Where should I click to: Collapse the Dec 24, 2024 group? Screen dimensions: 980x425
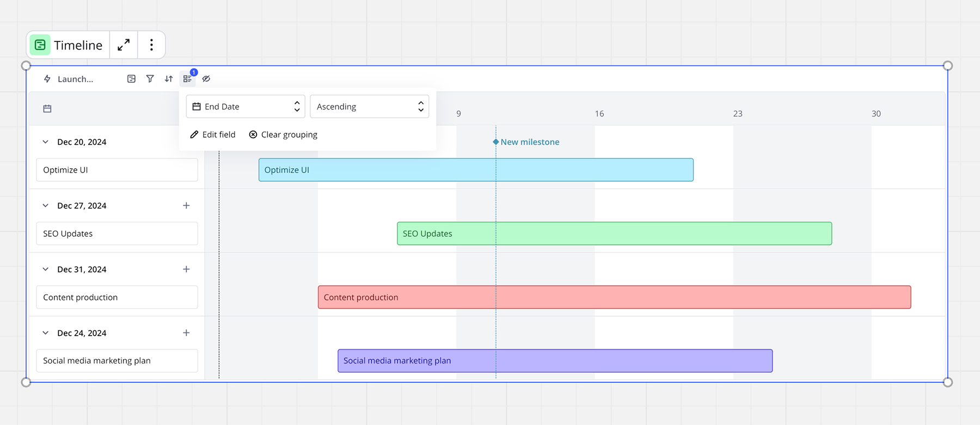[46, 333]
